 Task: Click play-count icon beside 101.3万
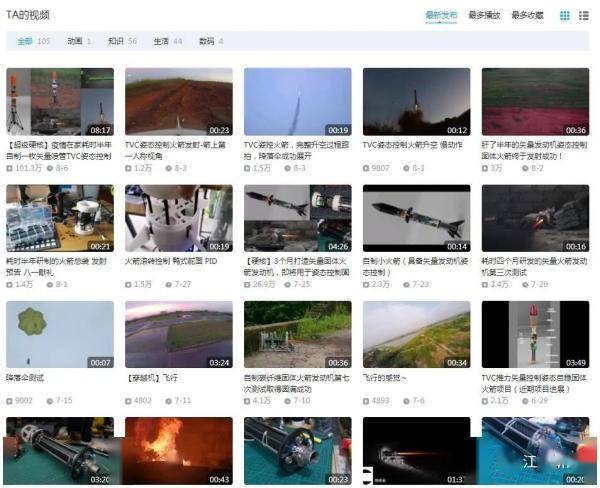pyautogui.click(x=9, y=168)
